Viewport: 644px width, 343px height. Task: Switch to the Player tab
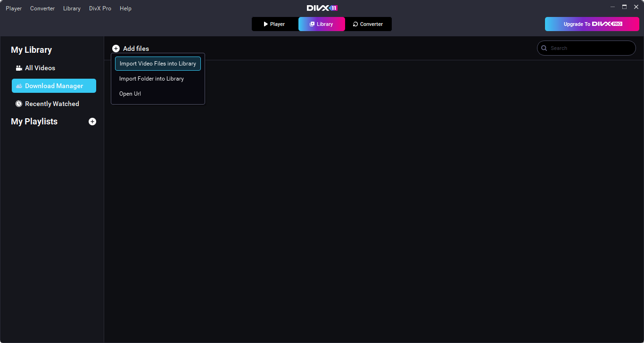(x=275, y=24)
